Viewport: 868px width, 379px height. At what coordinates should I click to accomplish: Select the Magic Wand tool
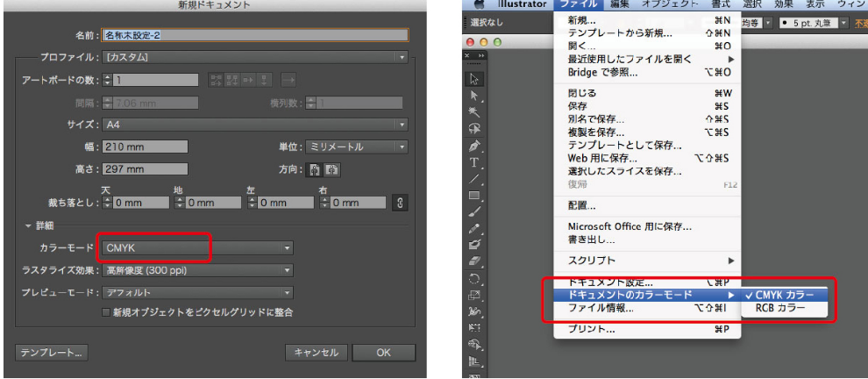pyautogui.click(x=473, y=112)
